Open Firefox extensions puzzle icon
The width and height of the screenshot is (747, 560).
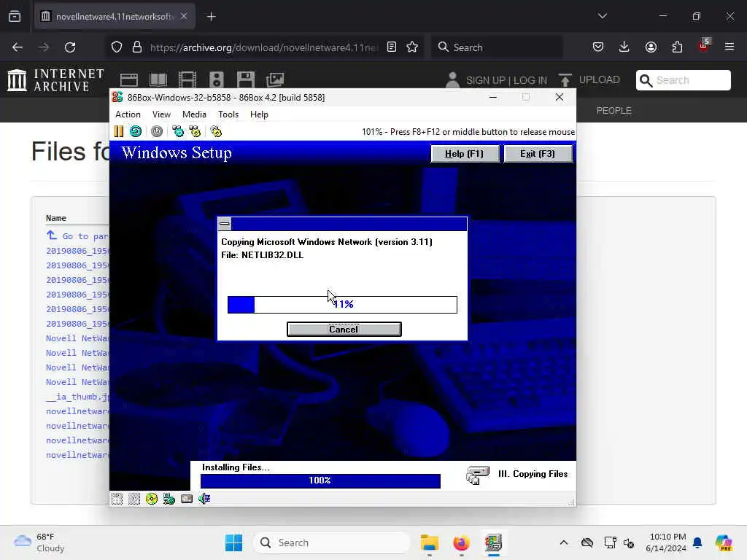(x=677, y=47)
